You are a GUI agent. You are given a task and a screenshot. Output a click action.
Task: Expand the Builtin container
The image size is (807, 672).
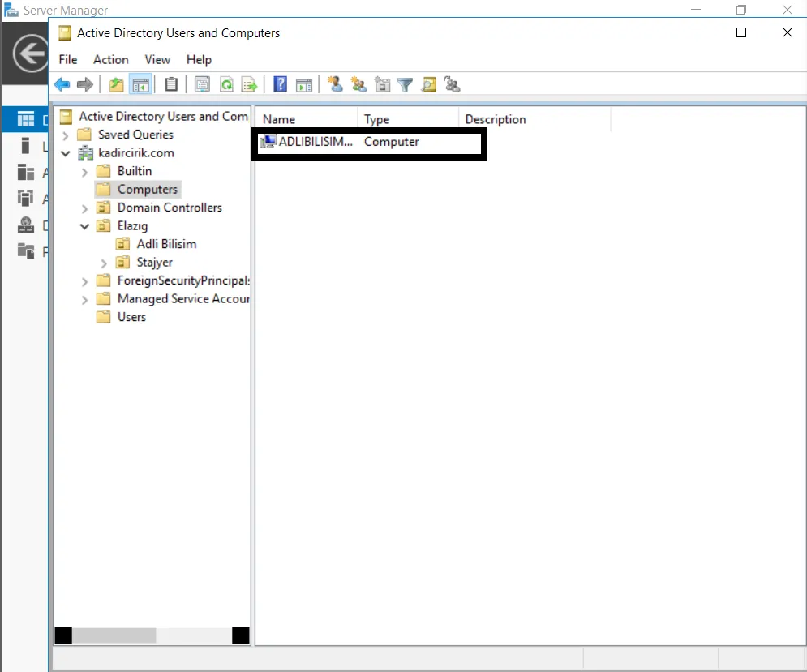85,172
